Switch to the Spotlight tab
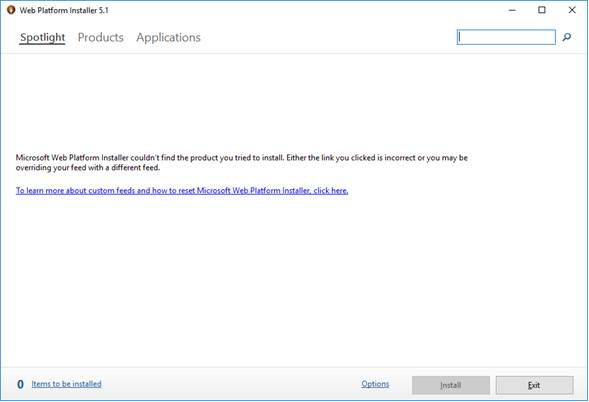589x402 pixels. pos(42,38)
